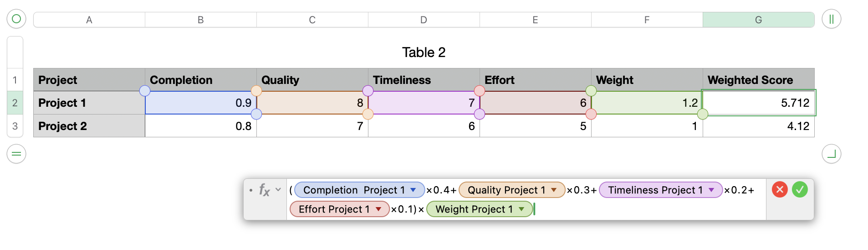Click the Weighted Score header cell
This screenshot has height=250, width=868.
tap(758, 80)
